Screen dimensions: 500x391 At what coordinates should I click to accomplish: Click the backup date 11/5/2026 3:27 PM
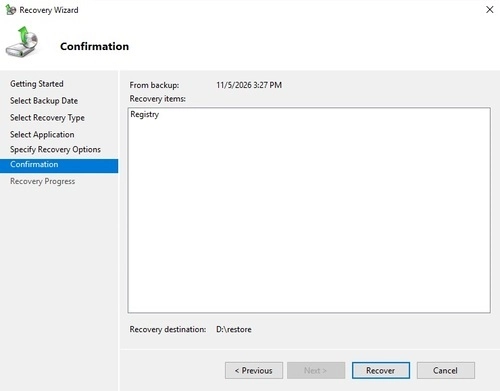249,85
